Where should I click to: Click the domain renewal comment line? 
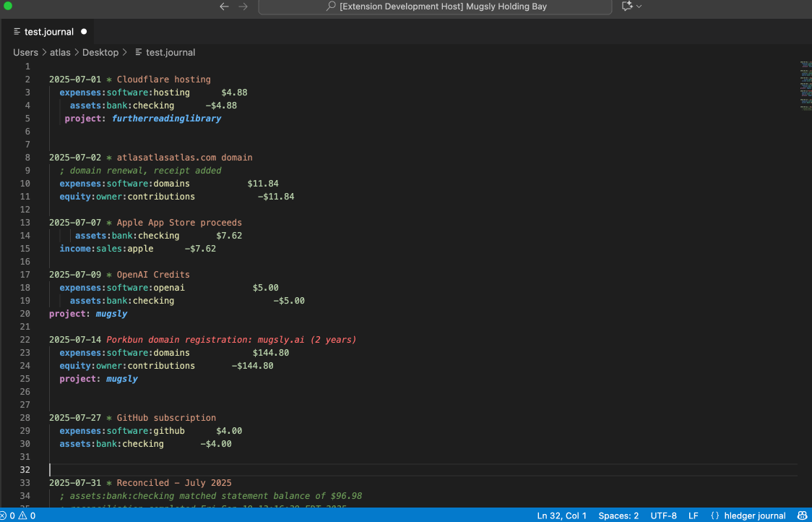coord(140,171)
